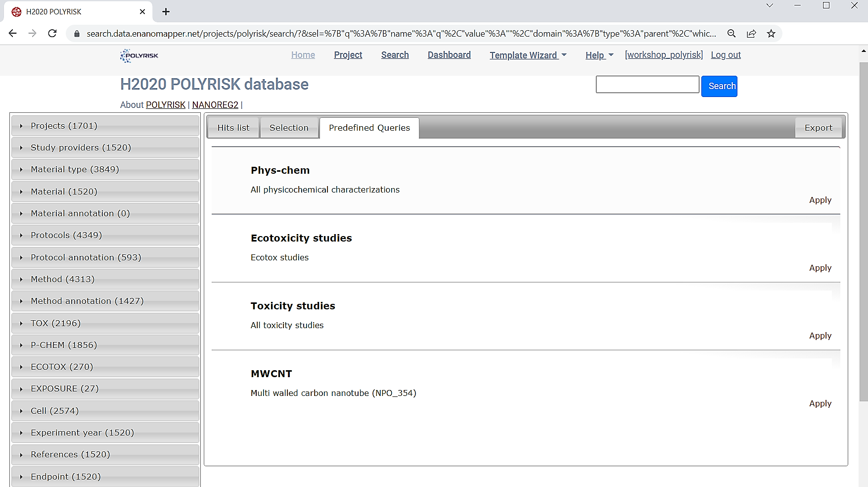Switch to the Hits list tab
Viewport: 868px width, 487px height.
232,127
